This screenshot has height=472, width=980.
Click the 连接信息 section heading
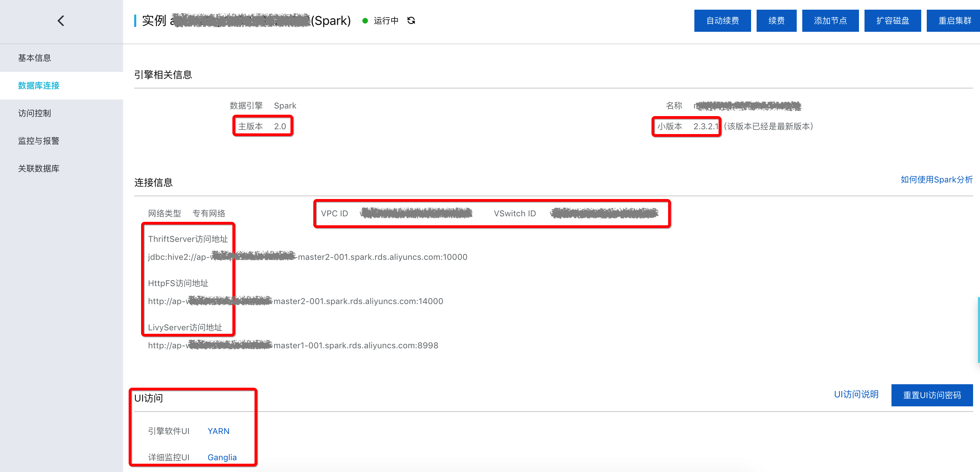(153, 182)
